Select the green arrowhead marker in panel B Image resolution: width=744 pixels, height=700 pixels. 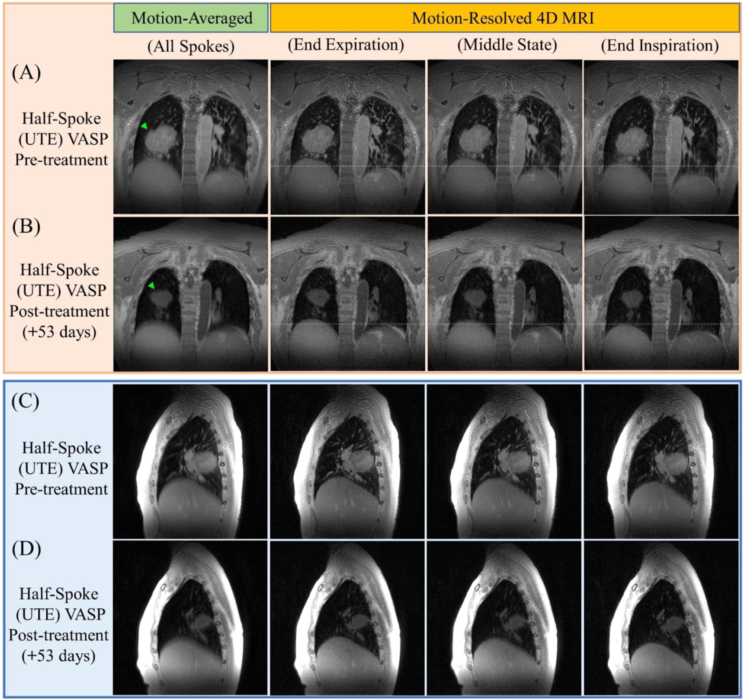pyautogui.click(x=151, y=285)
